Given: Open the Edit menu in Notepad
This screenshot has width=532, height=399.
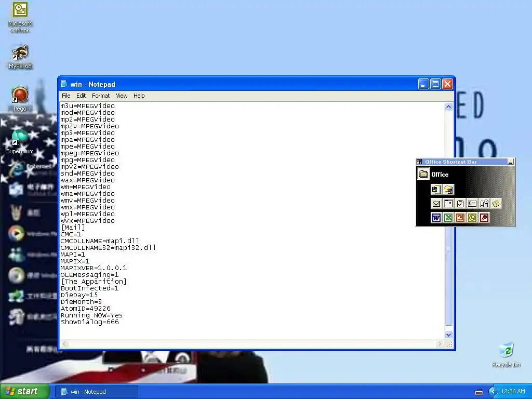Looking at the screenshot, I should coord(81,96).
